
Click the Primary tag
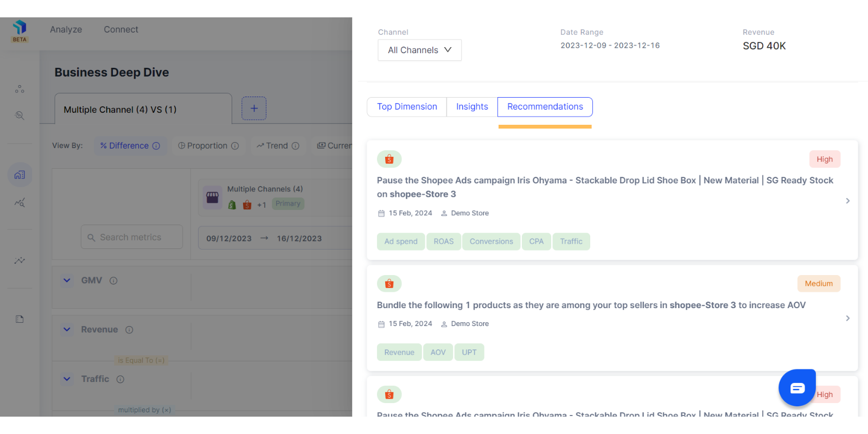tap(288, 203)
